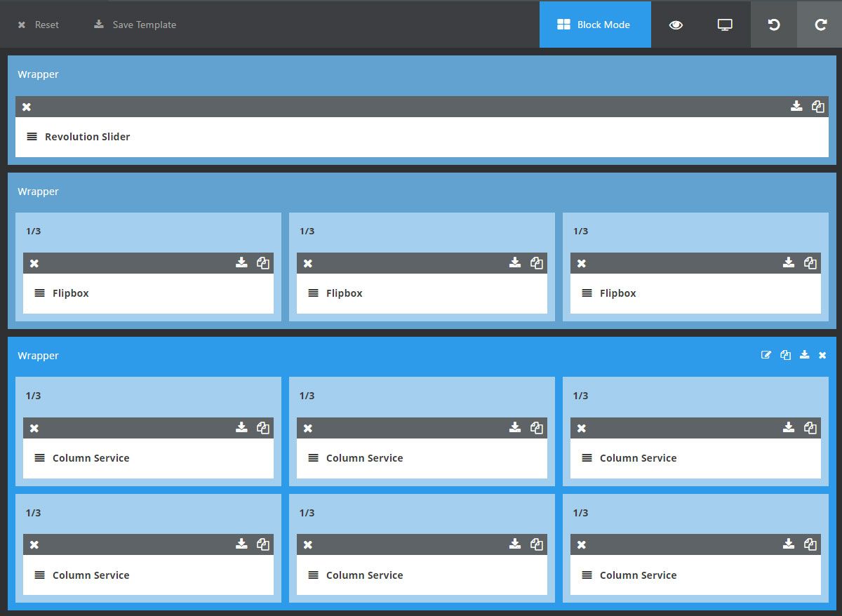
Task: Duplicate the highlighted Wrapper via copy icon
Action: 785,355
